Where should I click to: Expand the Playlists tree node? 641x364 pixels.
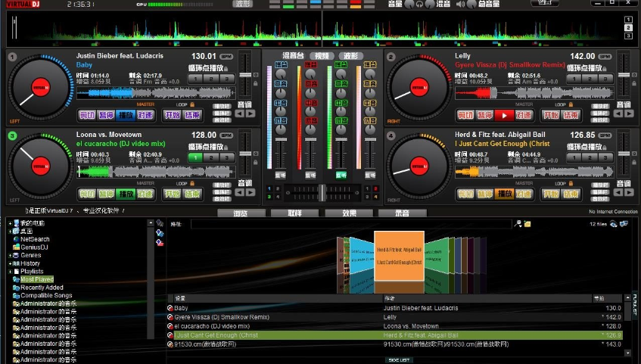point(11,271)
